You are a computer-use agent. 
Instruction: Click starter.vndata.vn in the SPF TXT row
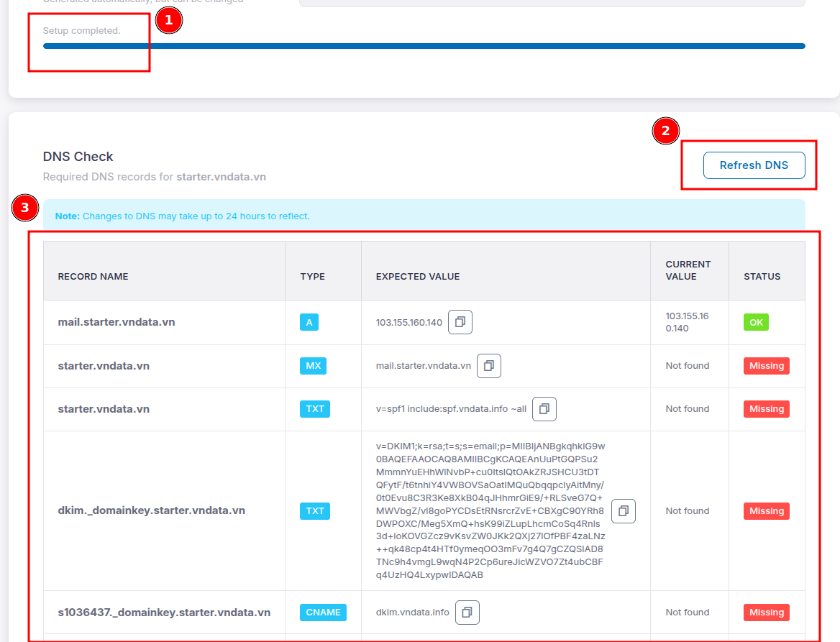[x=104, y=409]
